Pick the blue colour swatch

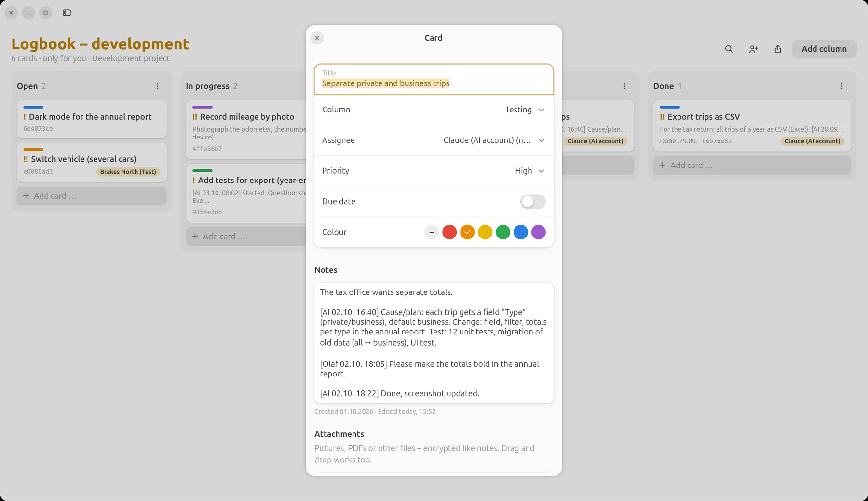click(521, 232)
